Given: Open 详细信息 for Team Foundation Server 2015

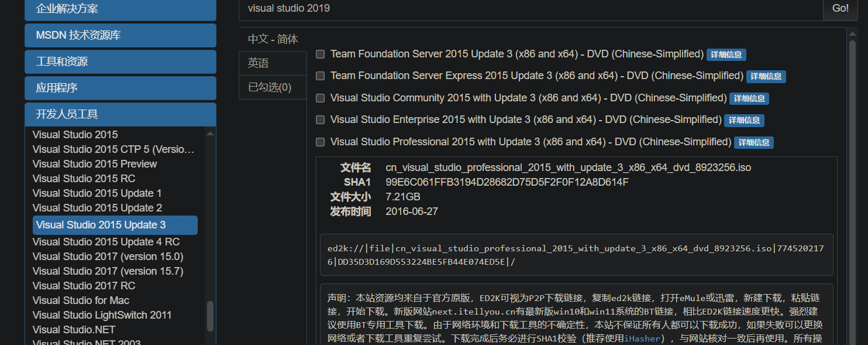Looking at the screenshot, I should point(726,54).
